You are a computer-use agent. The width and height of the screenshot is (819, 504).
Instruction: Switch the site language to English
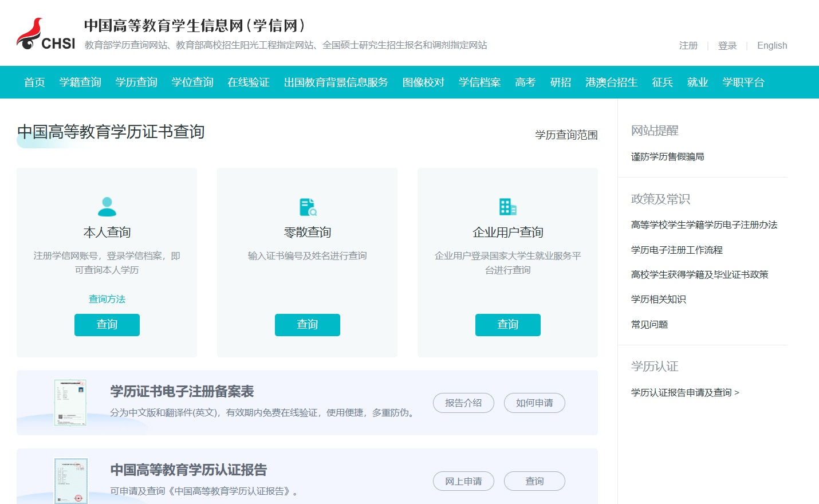pyautogui.click(x=771, y=46)
